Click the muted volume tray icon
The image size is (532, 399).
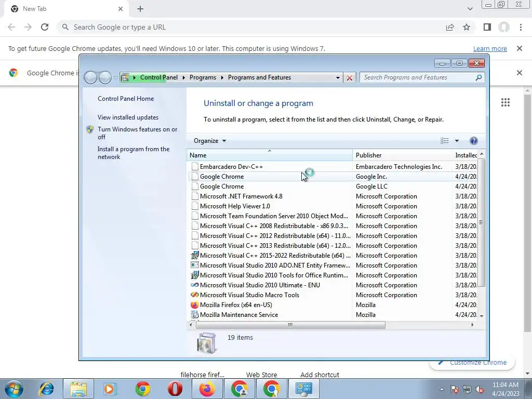(x=480, y=389)
